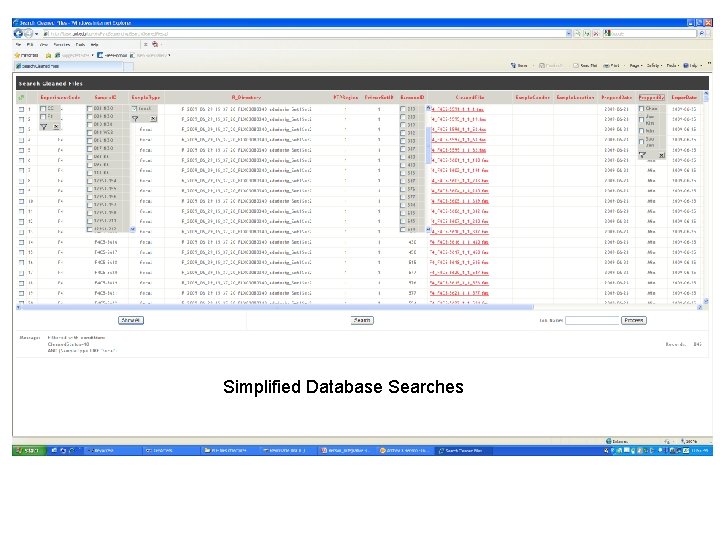Select checkbox for grid row 1
Image resolution: width=720 pixels, height=540 pixels.
21,109
